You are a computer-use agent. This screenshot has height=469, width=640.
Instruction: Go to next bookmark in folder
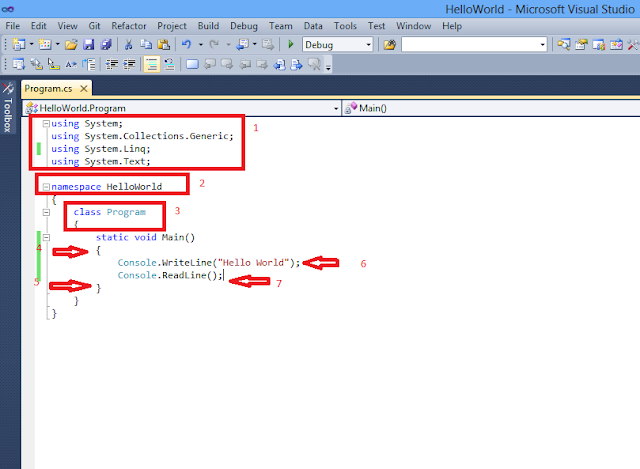tap(262, 64)
